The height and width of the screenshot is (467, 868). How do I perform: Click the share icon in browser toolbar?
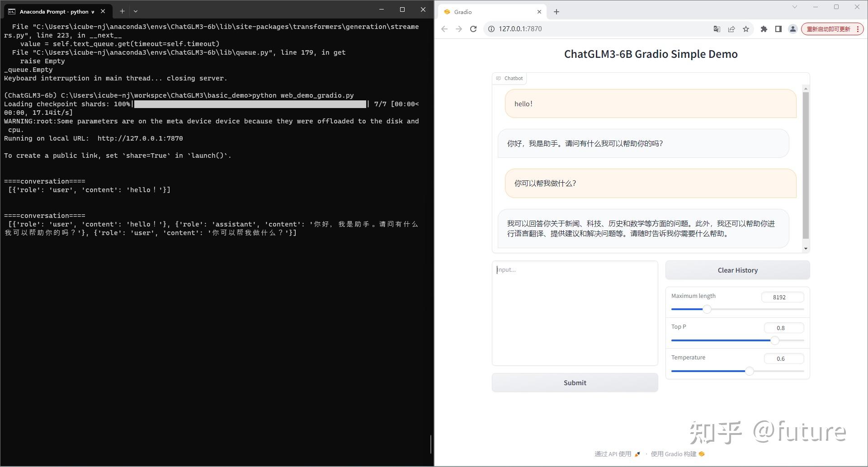click(x=731, y=28)
